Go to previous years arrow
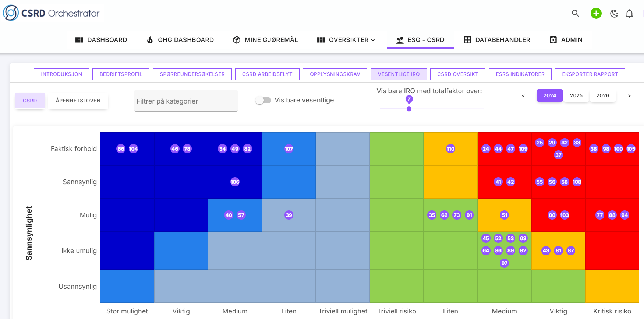Viewport: 644px width, 319px height. point(523,95)
